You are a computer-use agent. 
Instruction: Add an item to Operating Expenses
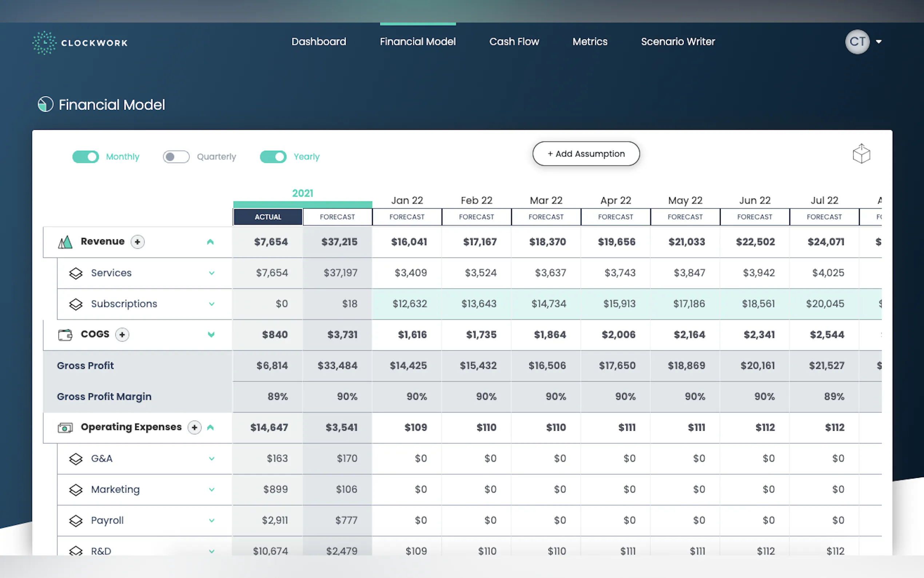[194, 427]
